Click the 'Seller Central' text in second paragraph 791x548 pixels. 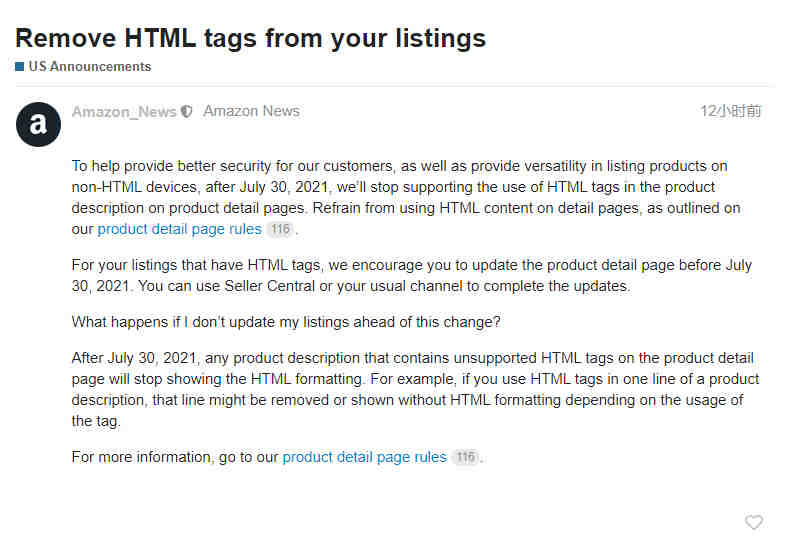tap(269, 286)
